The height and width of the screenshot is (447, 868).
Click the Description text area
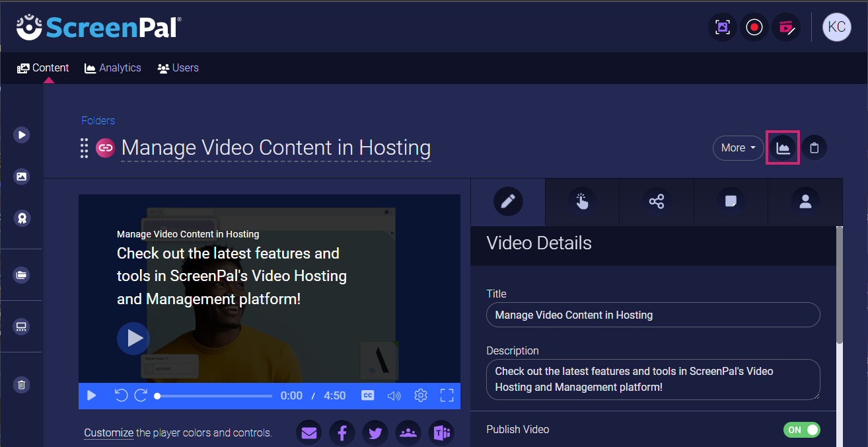pos(653,380)
